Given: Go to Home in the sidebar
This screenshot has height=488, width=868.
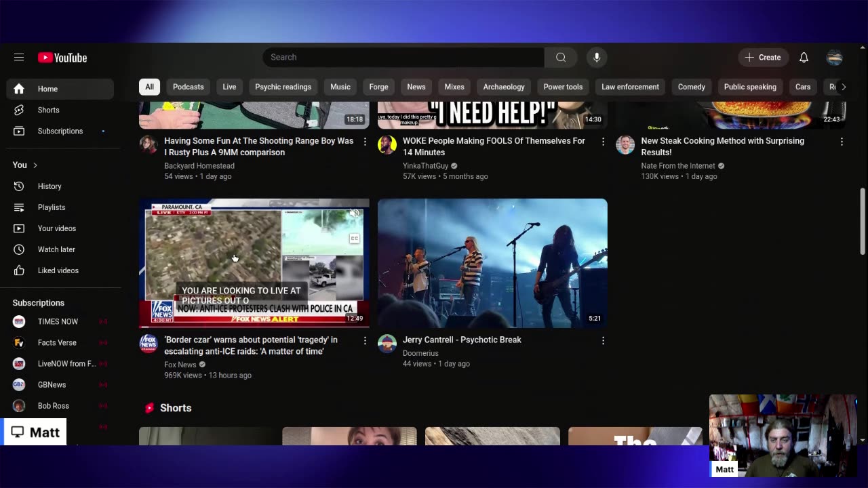Looking at the screenshot, I should click(60, 89).
